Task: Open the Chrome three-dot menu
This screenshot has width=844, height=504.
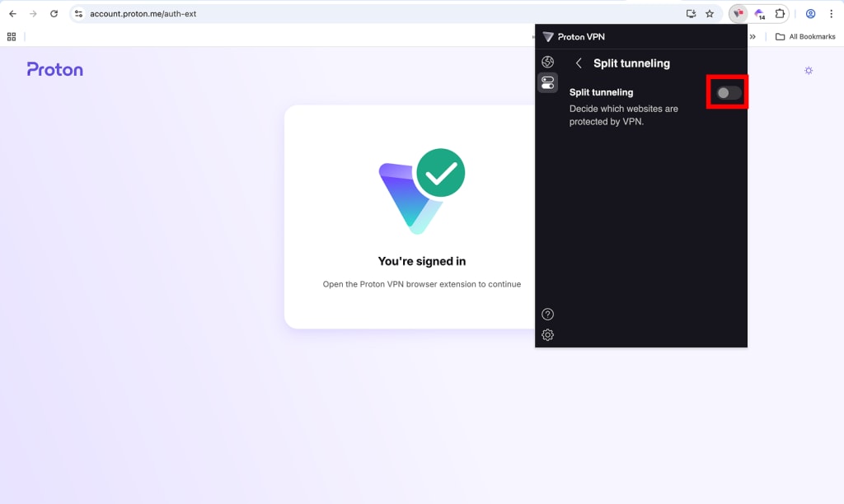Action: click(831, 14)
